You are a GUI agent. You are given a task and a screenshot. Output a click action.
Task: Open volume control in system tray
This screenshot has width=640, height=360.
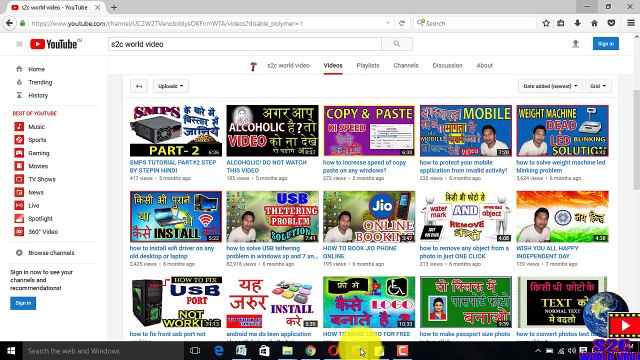(x=572, y=351)
